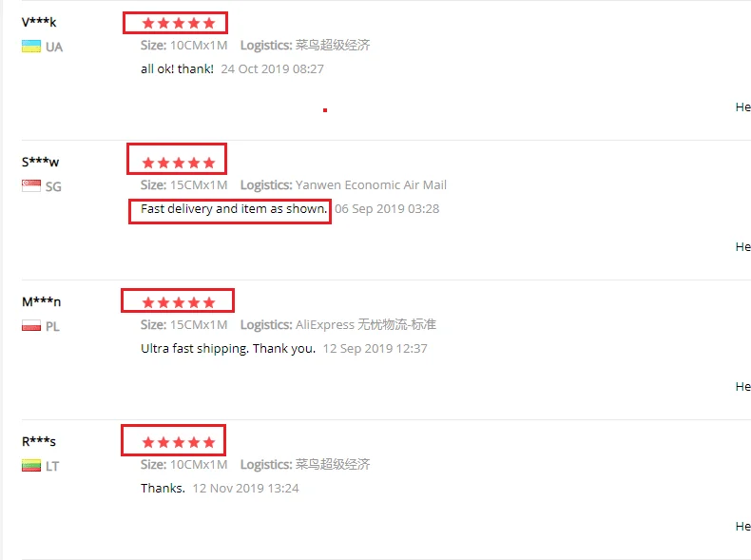This screenshot has width=751, height=560.
Task: Click reviewer name M***n
Action: click(x=41, y=301)
